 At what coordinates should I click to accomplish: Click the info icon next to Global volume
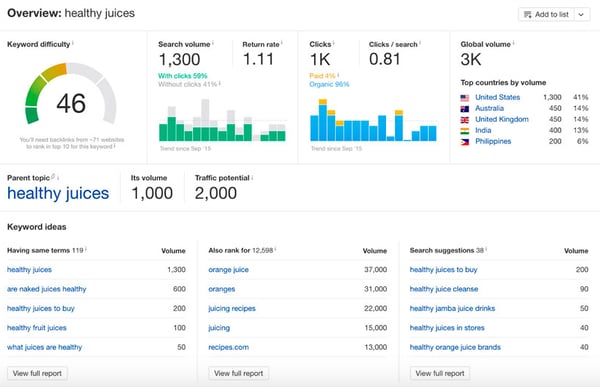coord(514,43)
